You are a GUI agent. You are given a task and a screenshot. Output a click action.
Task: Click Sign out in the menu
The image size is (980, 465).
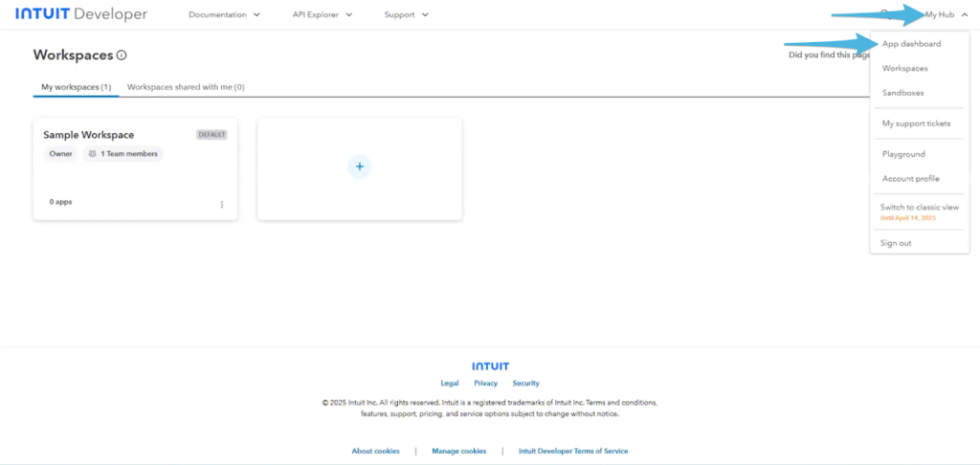point(896,243)
